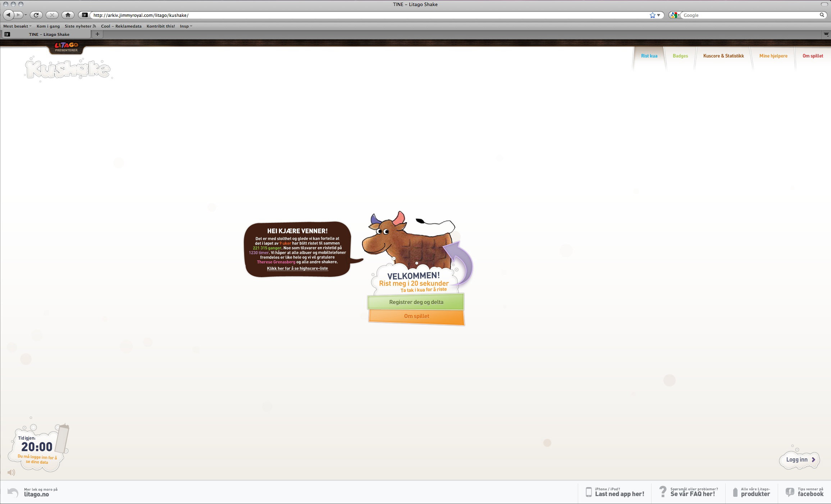The height and width of the screenshot is (504, 831).
Task: Click the green Registrer deg og delta button
Action: [x=416, y=302]
